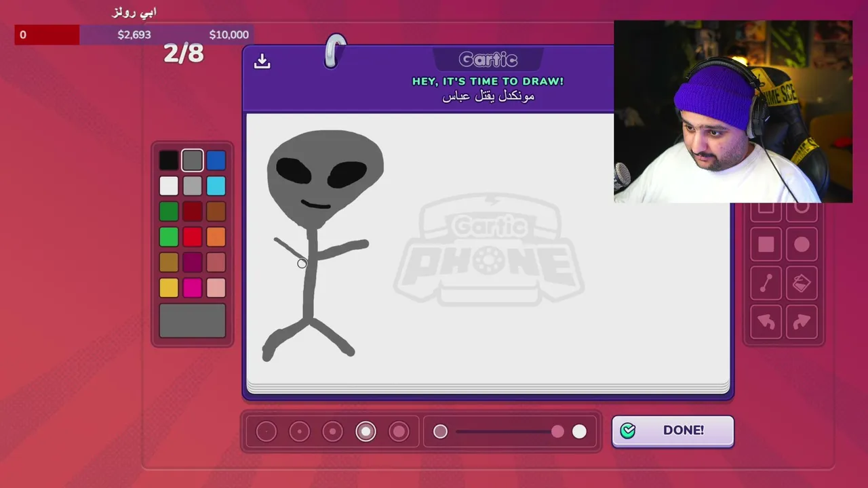The image size is (868, 488).
Task: Pick the golden tan color swatch
Action: (x=169, y=262)
